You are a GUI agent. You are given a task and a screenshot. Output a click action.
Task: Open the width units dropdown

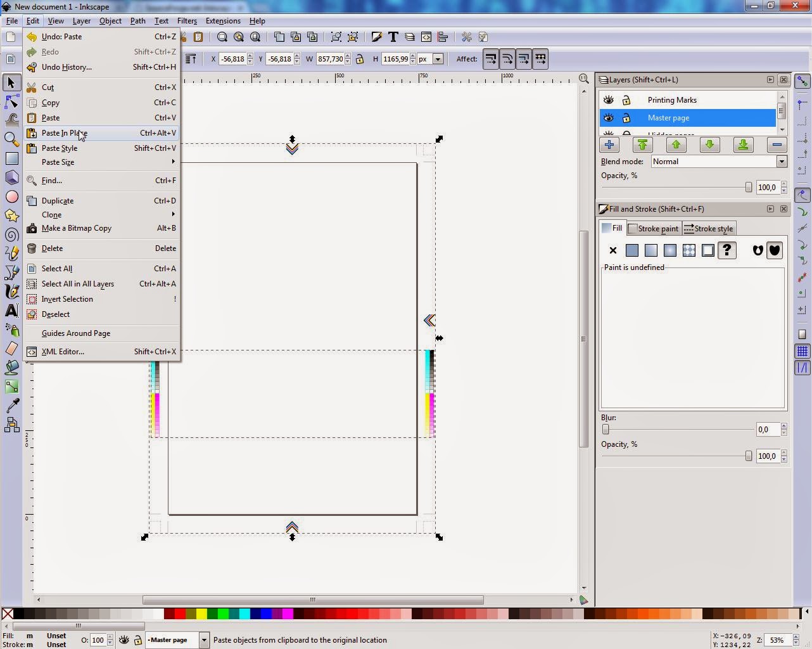tap(437, 58)
